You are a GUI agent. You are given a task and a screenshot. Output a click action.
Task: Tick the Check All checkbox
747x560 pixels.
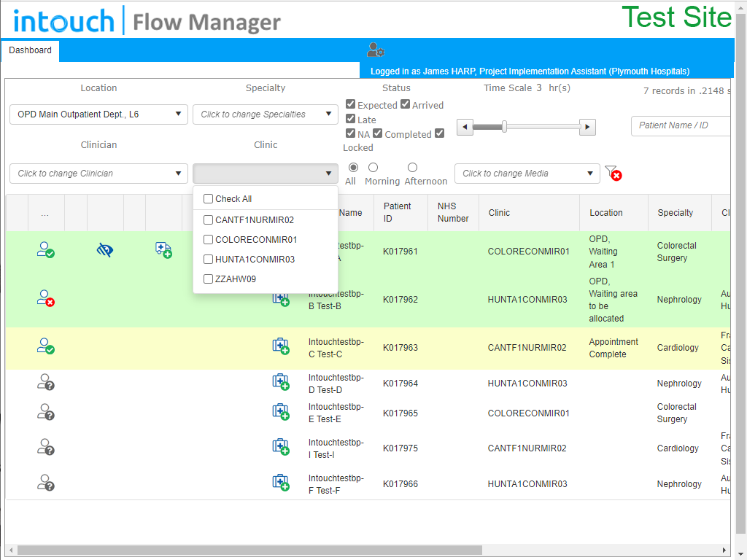pos(208,198)
